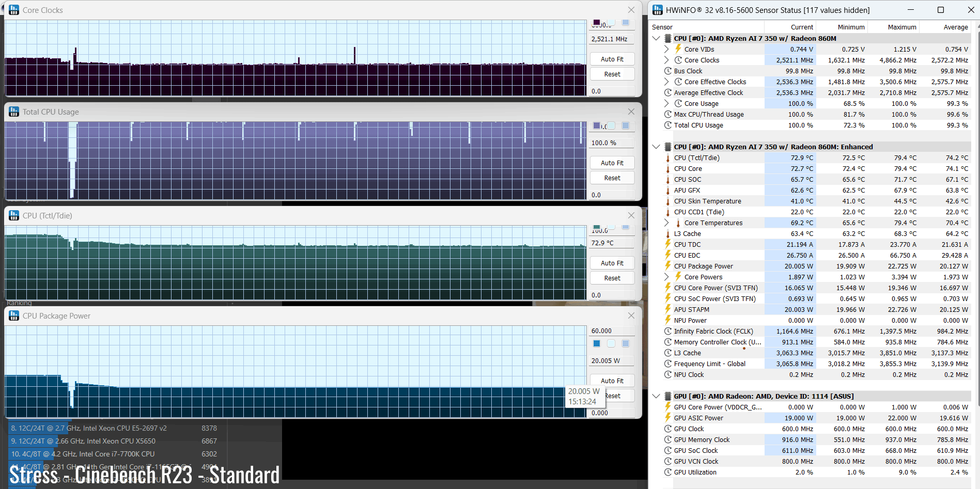Screen dimensions: 980x489
Task: Click the thermometer icon beside APU GFX
Action: [x=668, y=190]
